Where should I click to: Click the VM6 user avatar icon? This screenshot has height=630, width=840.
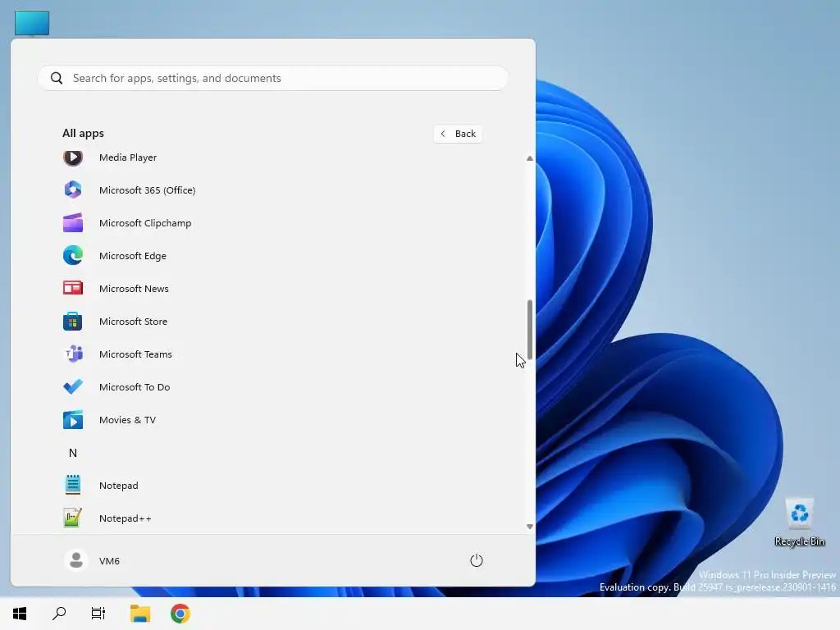click(76, 560)
